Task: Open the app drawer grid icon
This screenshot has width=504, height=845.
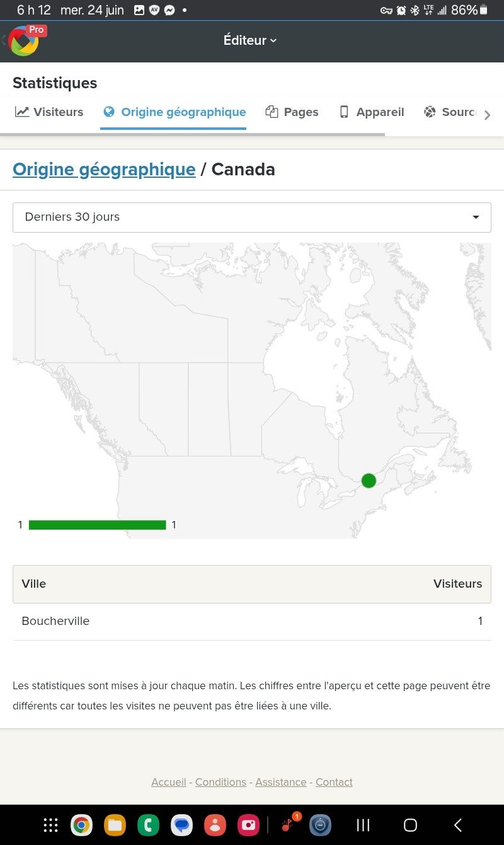Action: coord(50,825)
